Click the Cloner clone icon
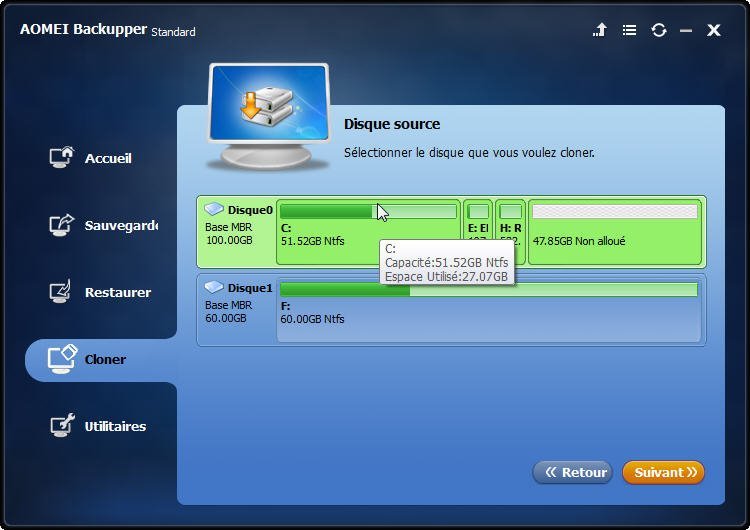This screenshot has width=750, height=530. point(62,359)
